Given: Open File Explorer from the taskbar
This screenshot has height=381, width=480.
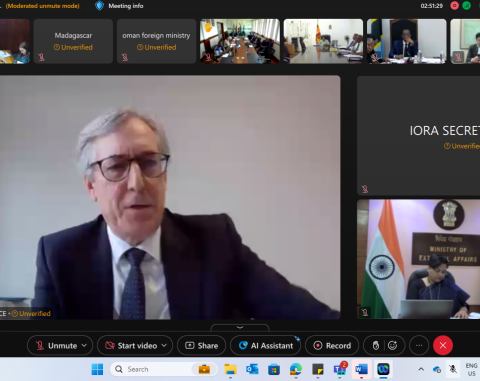Looking at the screenshot, I should pyautogui.click(x=230, y=369).
